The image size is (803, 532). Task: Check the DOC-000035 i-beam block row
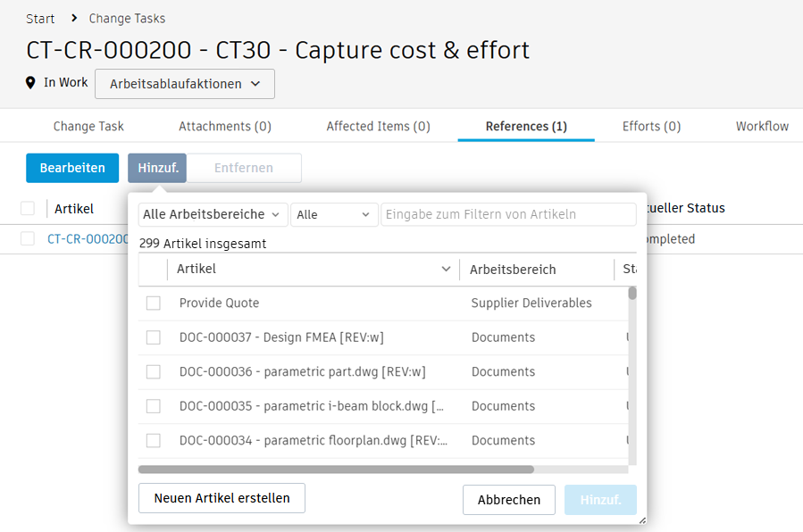[x=154, y=406]
